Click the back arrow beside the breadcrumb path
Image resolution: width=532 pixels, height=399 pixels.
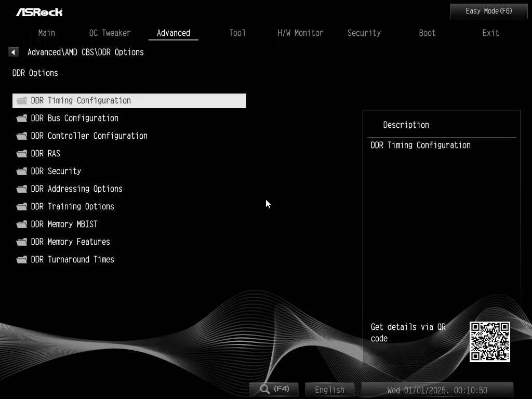13,52
